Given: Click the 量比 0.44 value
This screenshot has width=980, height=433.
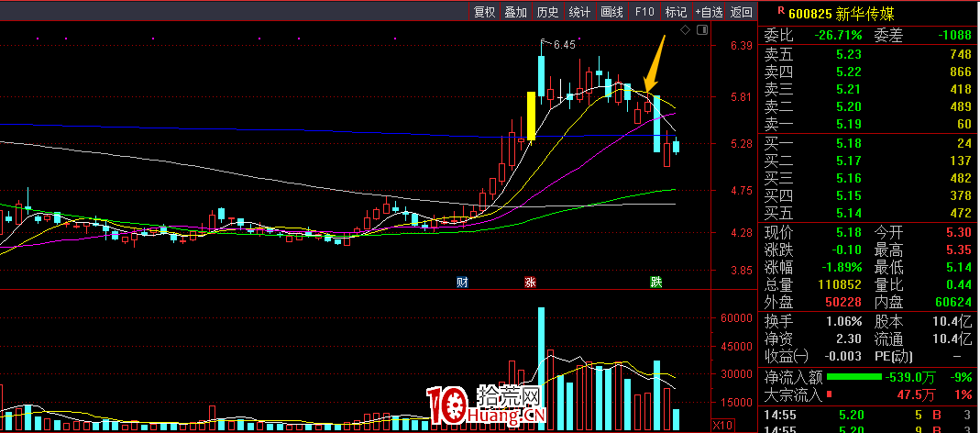Looking at the screenshot, I should [959, 285].
